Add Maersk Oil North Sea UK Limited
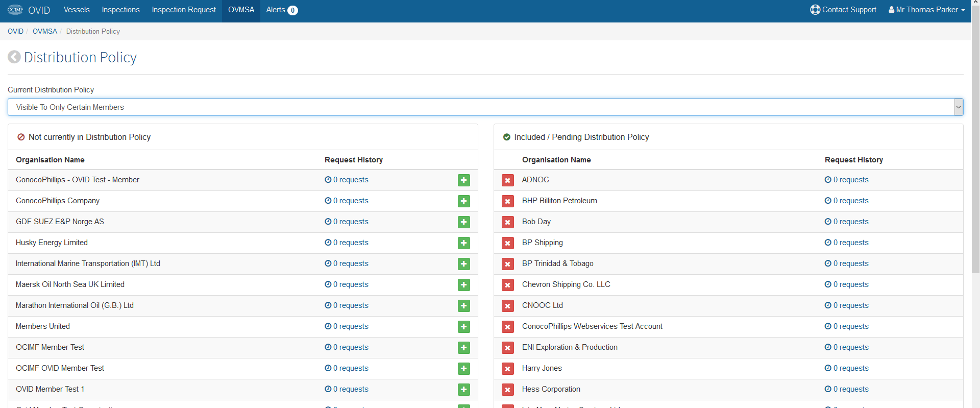 pyautogui.click(x=463, y=285)
